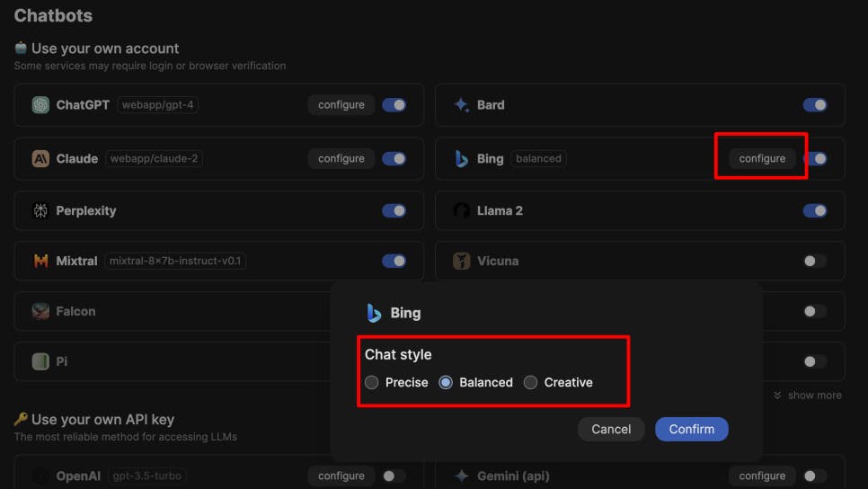Disable the Claude toggle
The image size is (868, 489).
[x=394, y=158]
